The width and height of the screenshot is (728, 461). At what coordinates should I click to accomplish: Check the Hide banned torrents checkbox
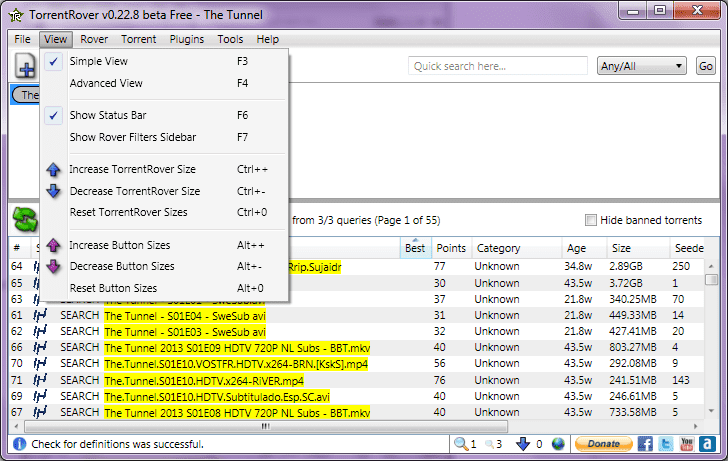tap(591, 220)
